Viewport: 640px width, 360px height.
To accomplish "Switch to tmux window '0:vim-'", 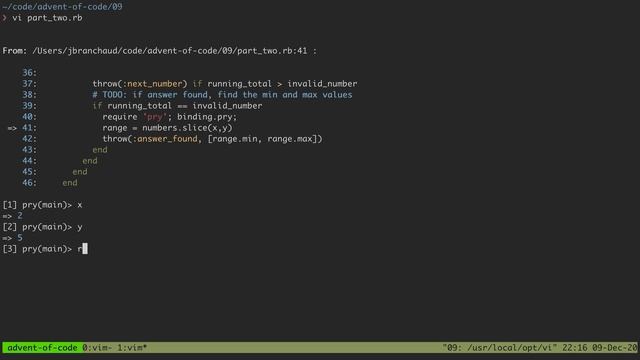I will tap(98, 348).
